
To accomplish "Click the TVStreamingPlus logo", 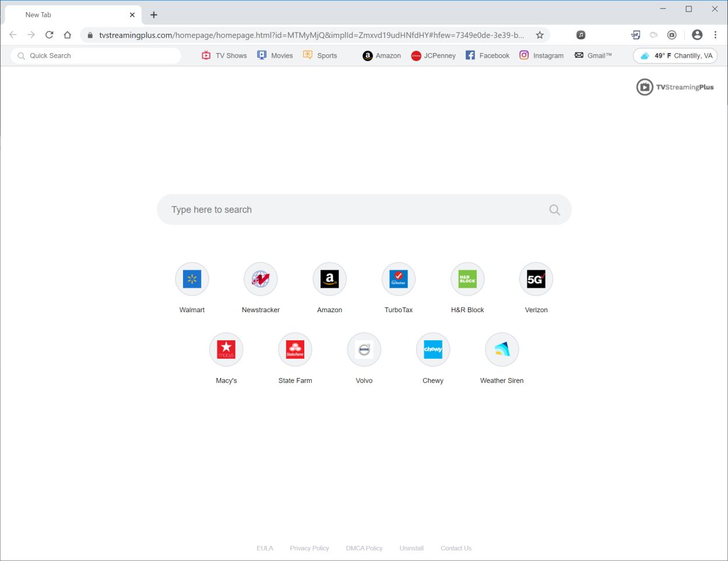I will [675, 87].
